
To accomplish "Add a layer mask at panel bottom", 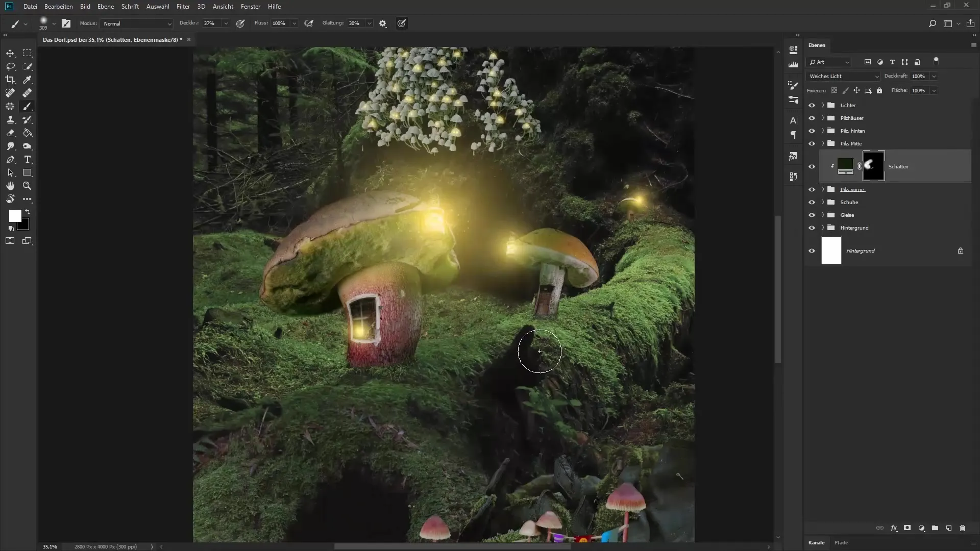I will coord(907,528).
